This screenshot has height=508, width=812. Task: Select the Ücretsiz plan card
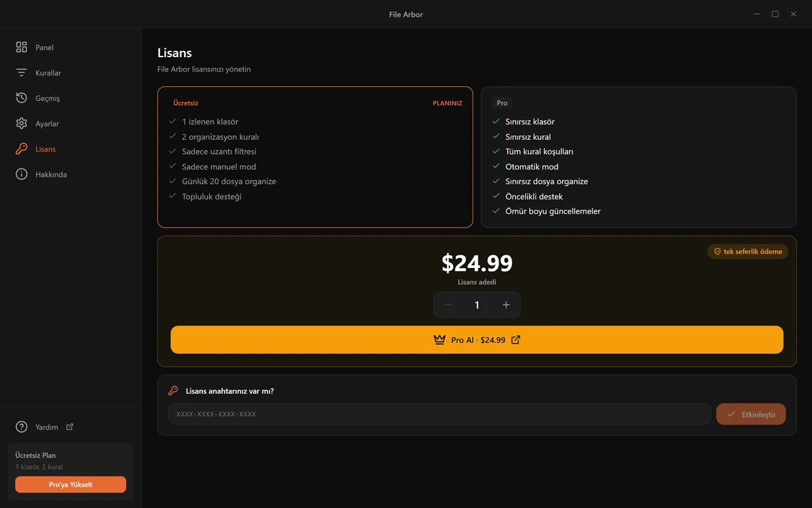tap(315, 157)
